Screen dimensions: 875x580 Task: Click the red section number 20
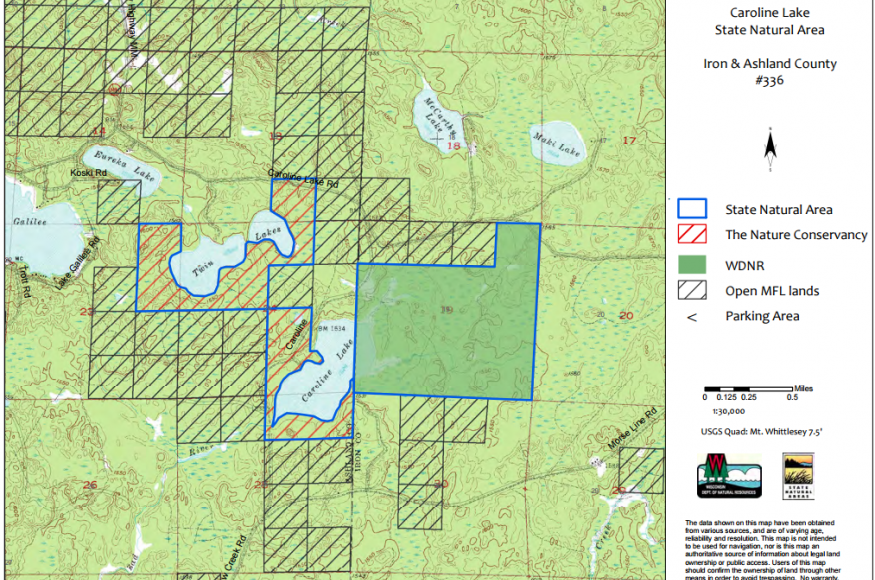(626, 315)
